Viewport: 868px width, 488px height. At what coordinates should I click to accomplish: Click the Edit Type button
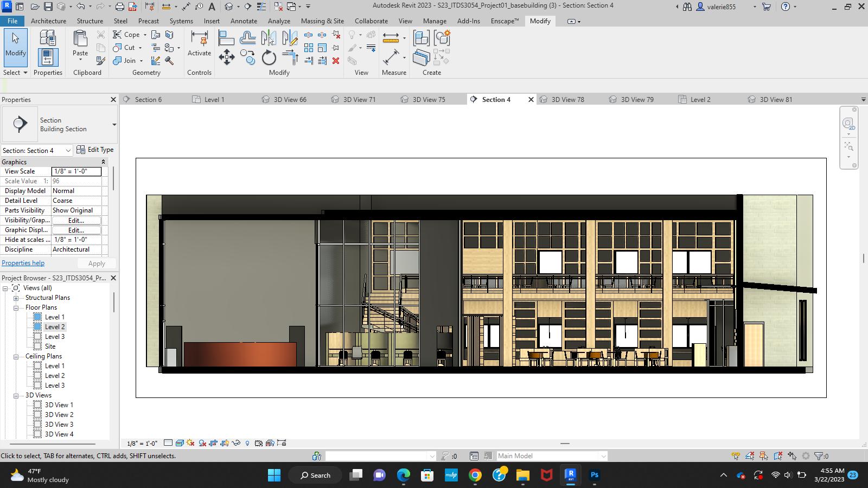[95, 150]
